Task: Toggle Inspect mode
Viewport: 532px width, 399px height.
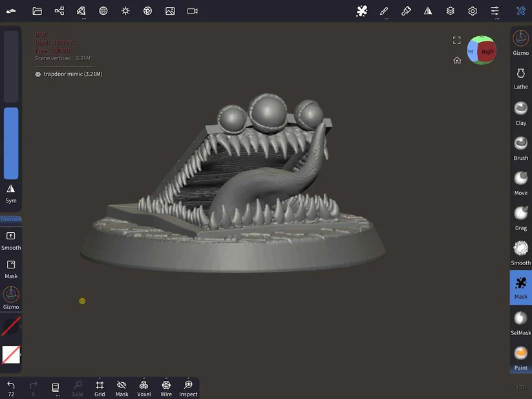Action: tap(188, 389)
